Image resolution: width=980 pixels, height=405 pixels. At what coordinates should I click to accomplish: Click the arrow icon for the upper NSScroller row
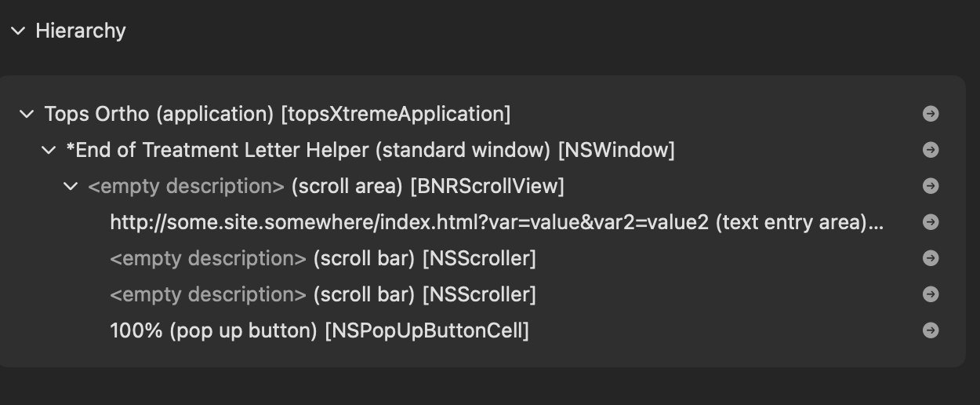click(x=931, y=258)
